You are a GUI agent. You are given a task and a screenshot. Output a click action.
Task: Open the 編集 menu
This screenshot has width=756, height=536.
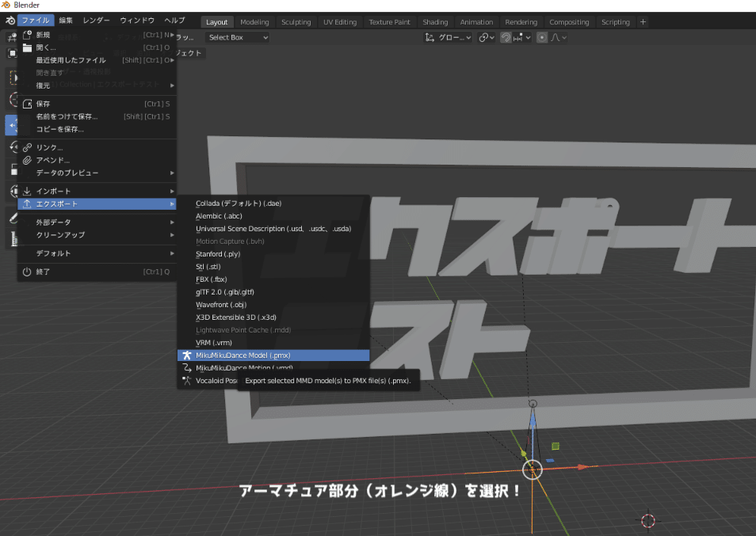point(66,21)
